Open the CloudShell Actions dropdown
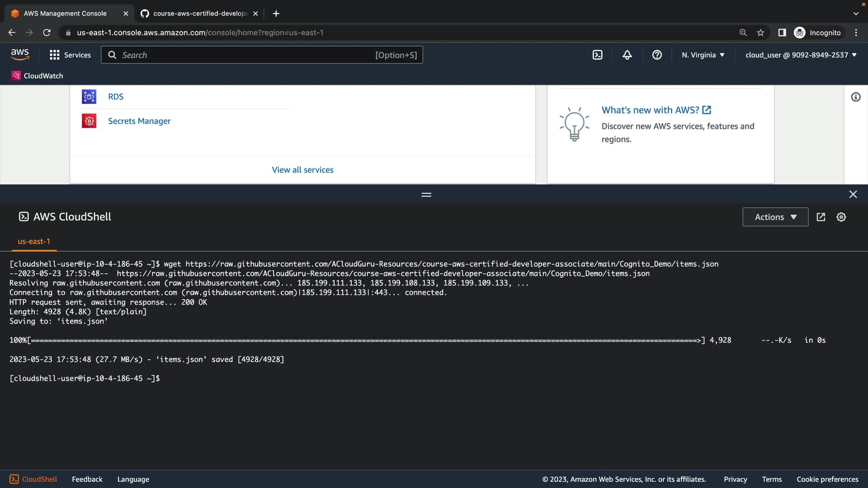This screenshot has height=488, width=868. 775,217
